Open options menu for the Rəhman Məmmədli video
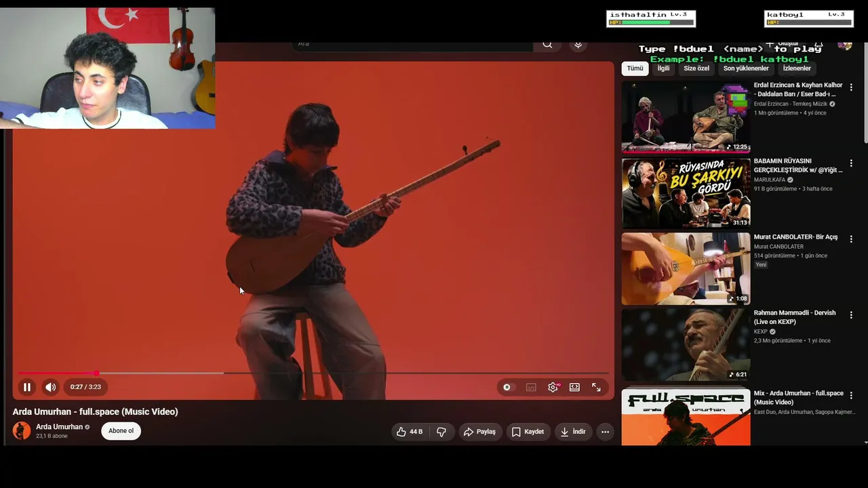 [x=851, y=315]
